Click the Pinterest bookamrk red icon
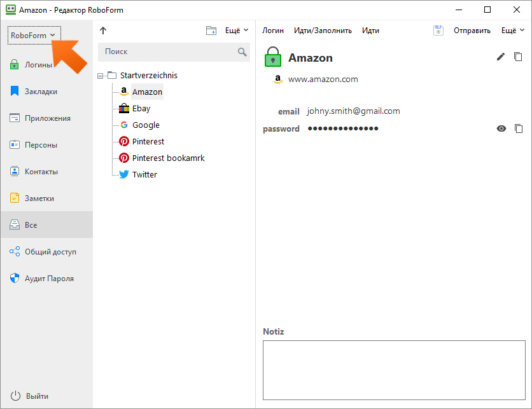532x409 pixels. 124,158
